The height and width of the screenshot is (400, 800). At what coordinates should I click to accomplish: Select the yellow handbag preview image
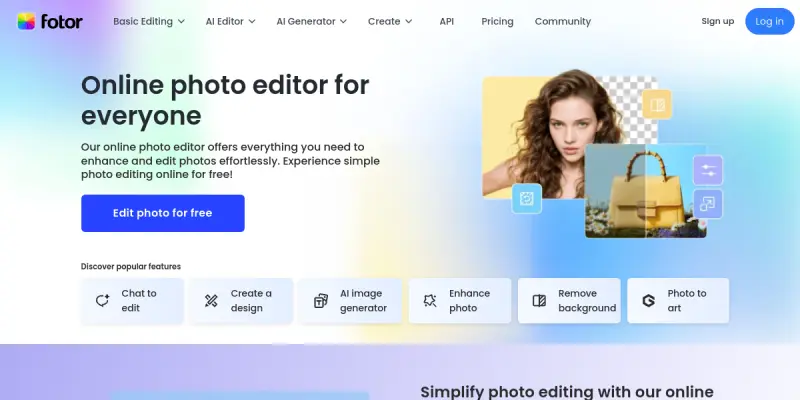[645, 191]
